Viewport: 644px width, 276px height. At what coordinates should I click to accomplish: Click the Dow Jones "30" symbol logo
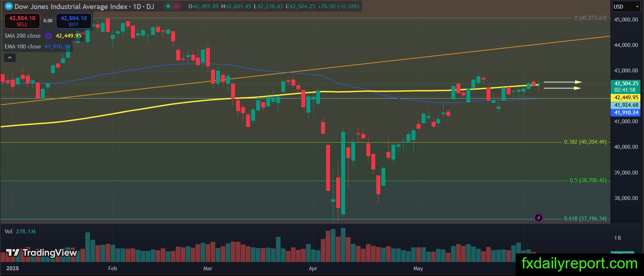(x=9, y=6)
